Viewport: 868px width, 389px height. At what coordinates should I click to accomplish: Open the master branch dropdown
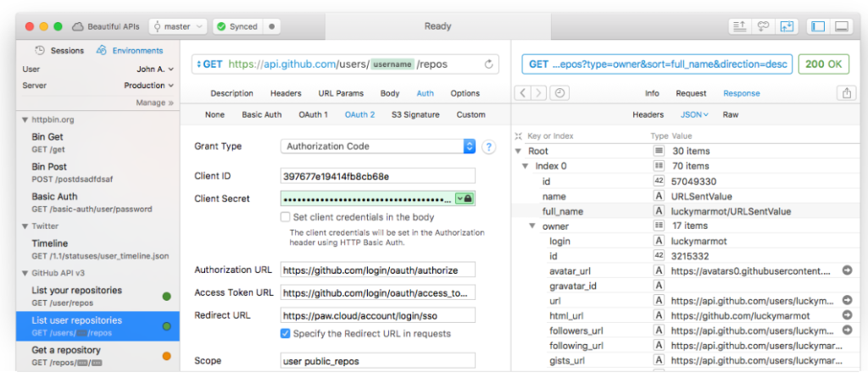[x=178, y=26]
